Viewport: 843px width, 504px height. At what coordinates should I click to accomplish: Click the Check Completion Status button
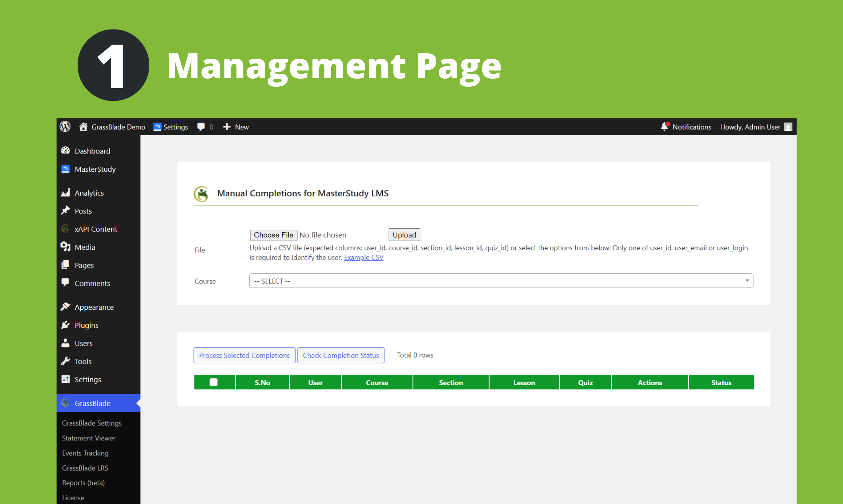click(x=341, y=355)
